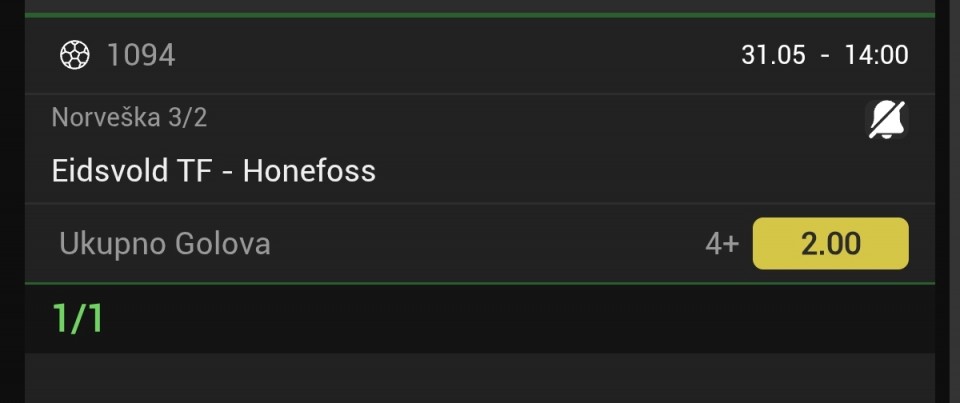
Task: Tap the Honefoss team name
Action: pyautogui.click(x=309, y=170)
